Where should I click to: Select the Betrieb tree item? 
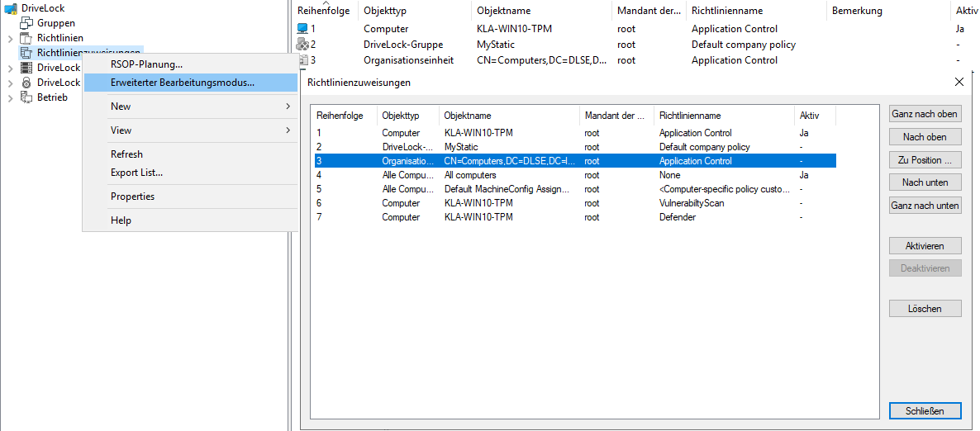pyautogui.click(x=53, y=97)
